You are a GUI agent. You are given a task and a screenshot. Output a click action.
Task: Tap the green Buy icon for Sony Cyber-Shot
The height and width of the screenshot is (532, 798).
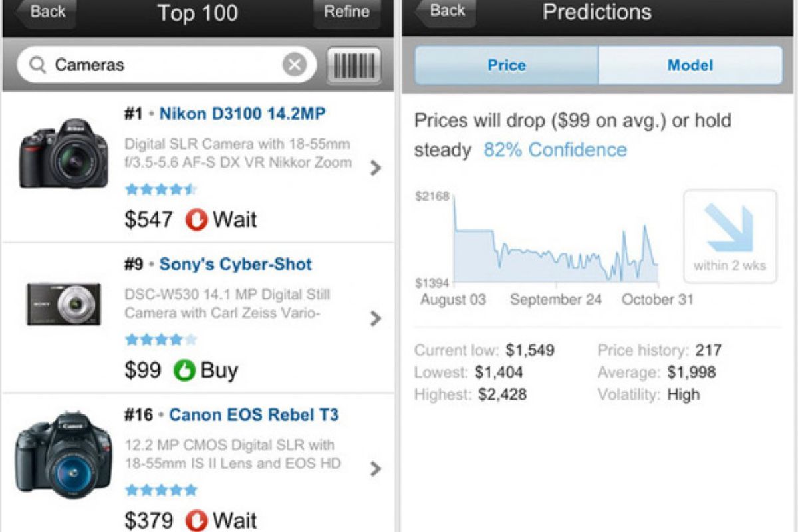click(x=184, y=370)
